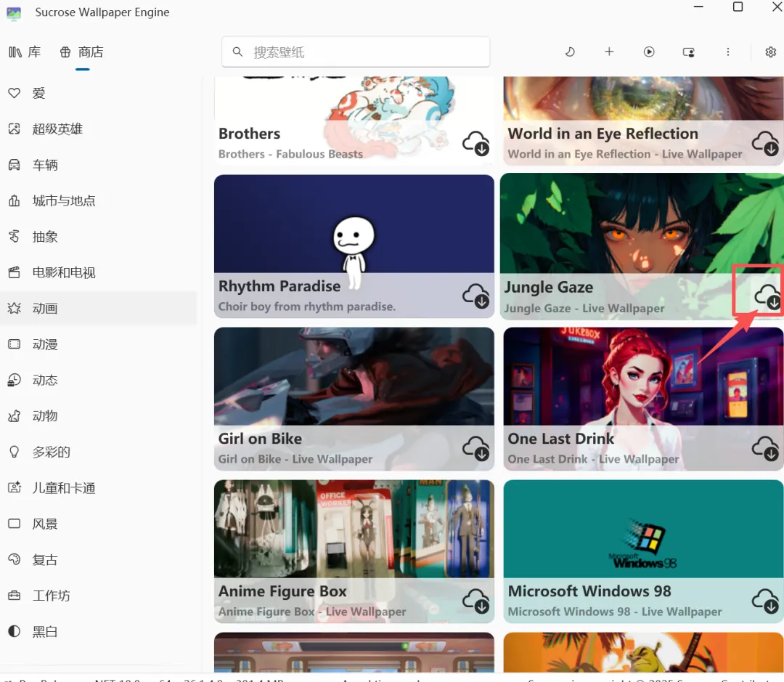Select the 电影和电视 category
Image resolution: width=784 pixels, height=682 pixels.
point(99,272)
